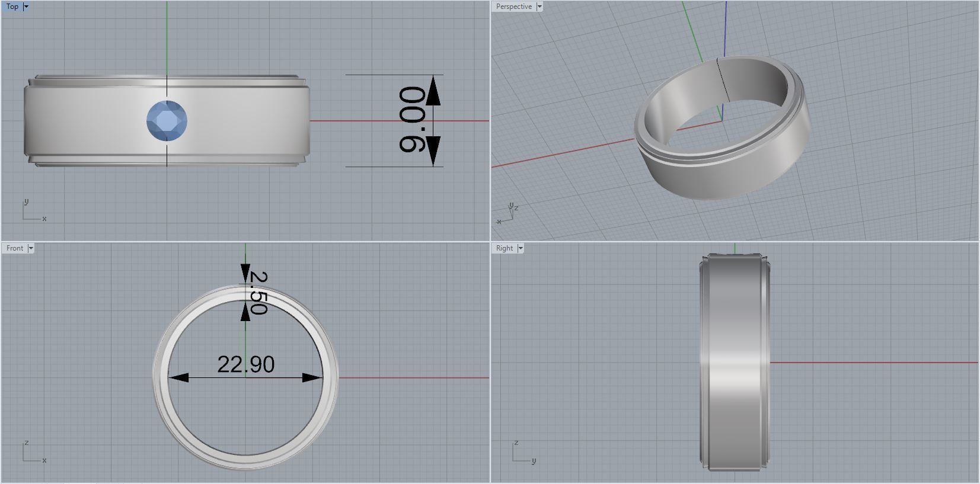
Task: Select the 2.50 thickness dimension text
Action: pos(258,293)
